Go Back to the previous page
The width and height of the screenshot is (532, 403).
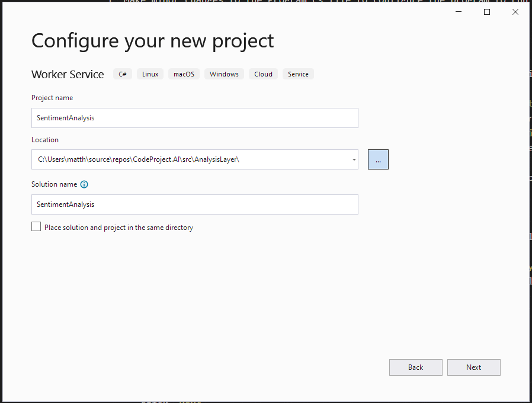click(416, 367)
